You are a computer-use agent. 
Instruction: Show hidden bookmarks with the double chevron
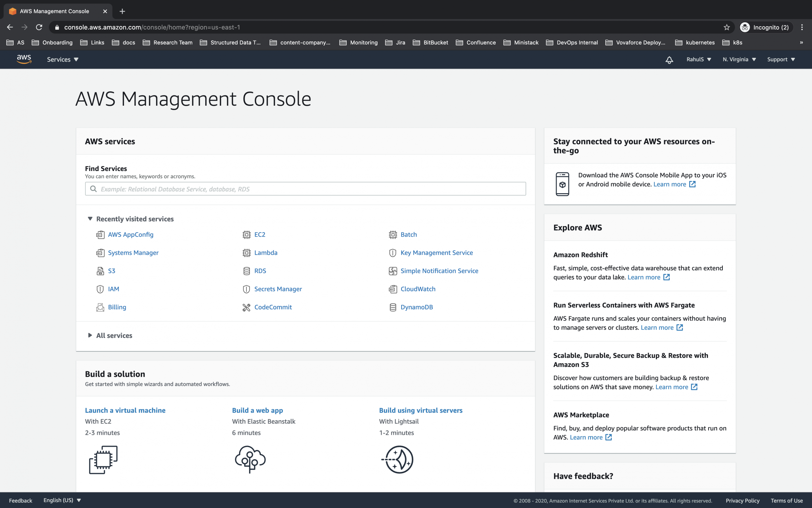[802, 42]
